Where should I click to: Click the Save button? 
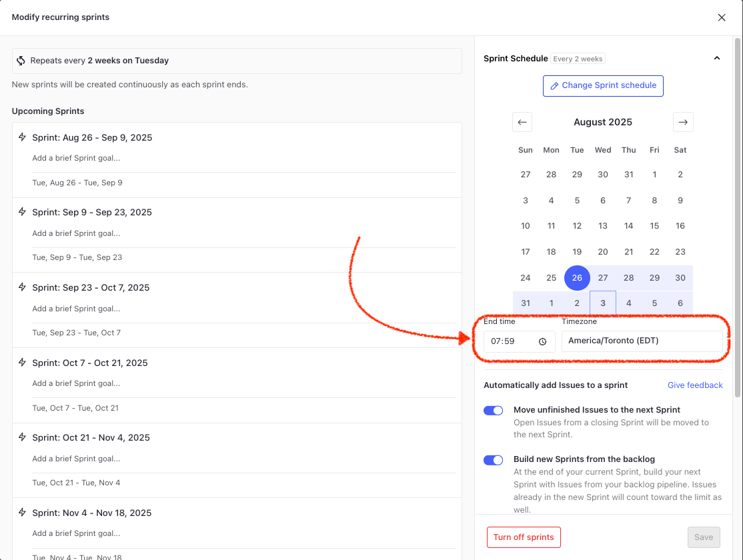pyautogui.click(x=704, y=537)
